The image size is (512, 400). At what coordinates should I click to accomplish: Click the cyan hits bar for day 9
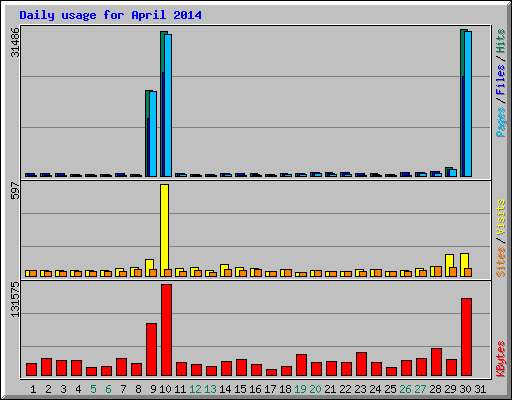153,134
